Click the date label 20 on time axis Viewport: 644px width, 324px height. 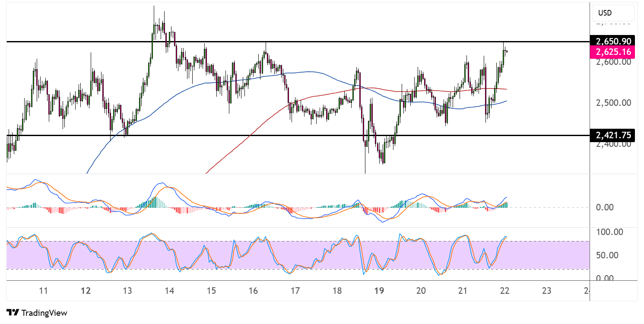point(421,291)
